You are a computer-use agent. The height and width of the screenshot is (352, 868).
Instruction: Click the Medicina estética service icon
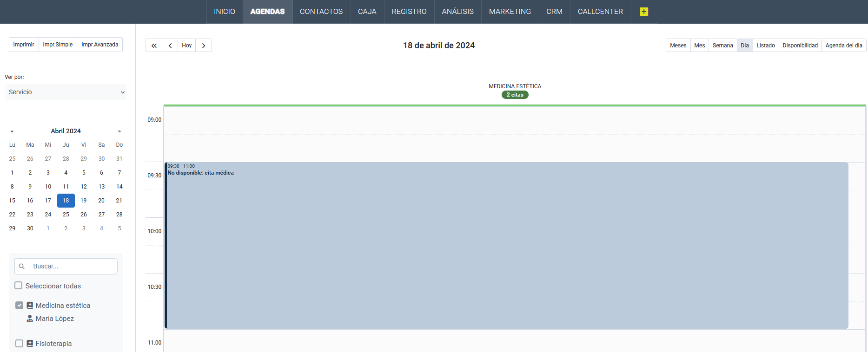pos(30,306)
